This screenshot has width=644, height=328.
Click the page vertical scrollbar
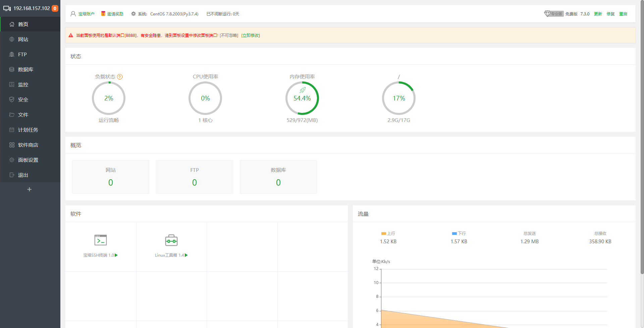(x=642, y=137)
